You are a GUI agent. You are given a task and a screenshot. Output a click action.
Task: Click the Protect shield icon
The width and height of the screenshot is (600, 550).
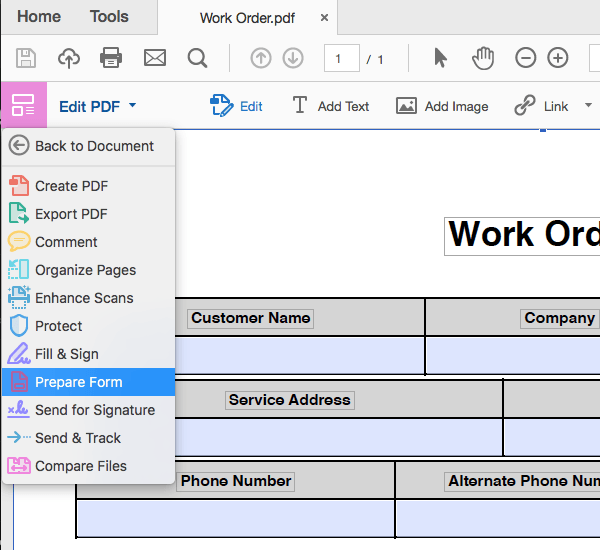point(19,326)
